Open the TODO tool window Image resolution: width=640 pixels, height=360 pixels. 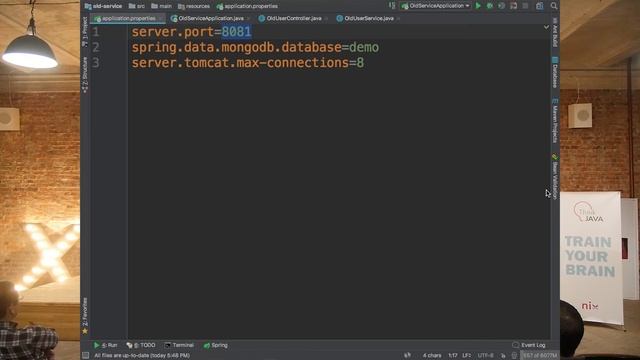click(x=141, y=345)
